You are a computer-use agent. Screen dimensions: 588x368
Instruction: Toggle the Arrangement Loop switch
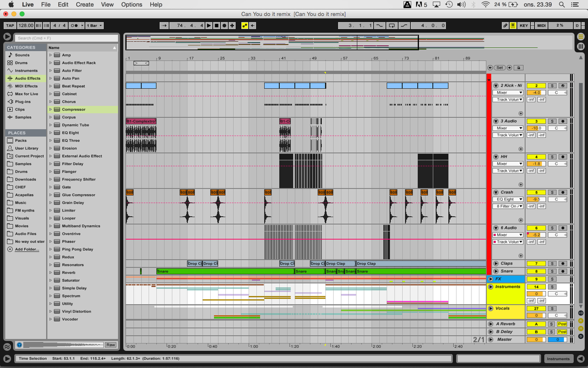click(392, 26)
